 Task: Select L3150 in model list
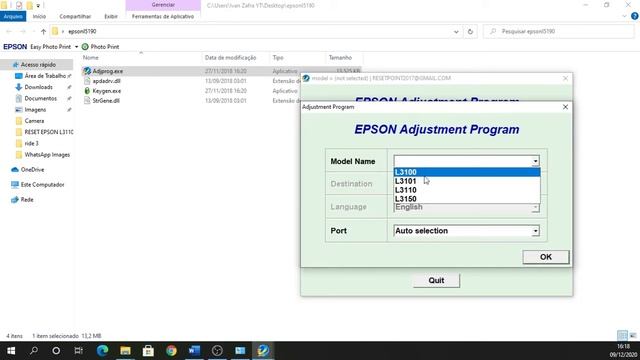pos(467,199)
